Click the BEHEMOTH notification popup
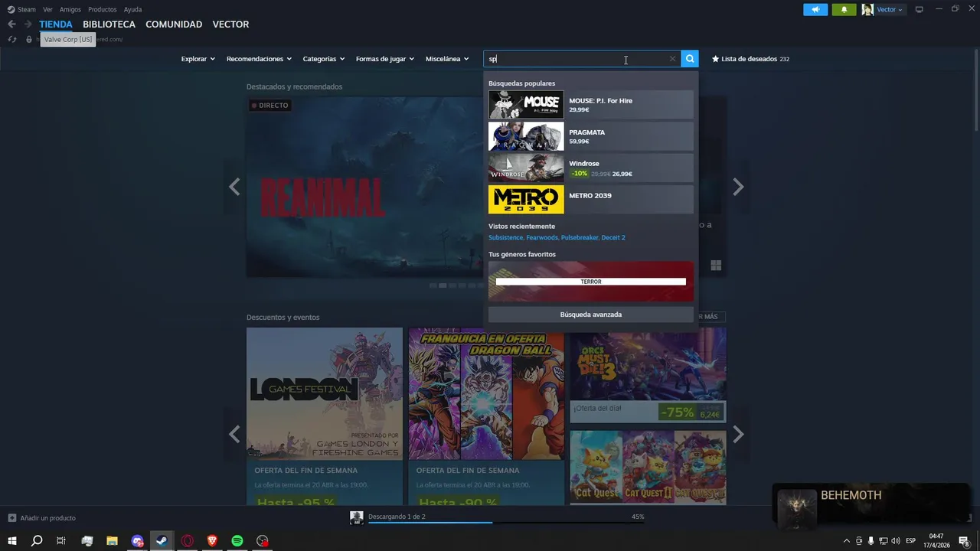The width and height of the screenshot is (980, 551). pyautogui.click(x=871, y=507)
